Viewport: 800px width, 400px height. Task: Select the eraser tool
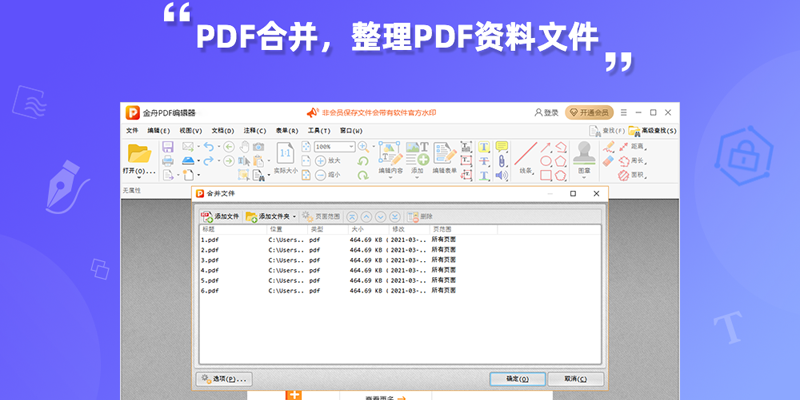click(x=608, y=161)
